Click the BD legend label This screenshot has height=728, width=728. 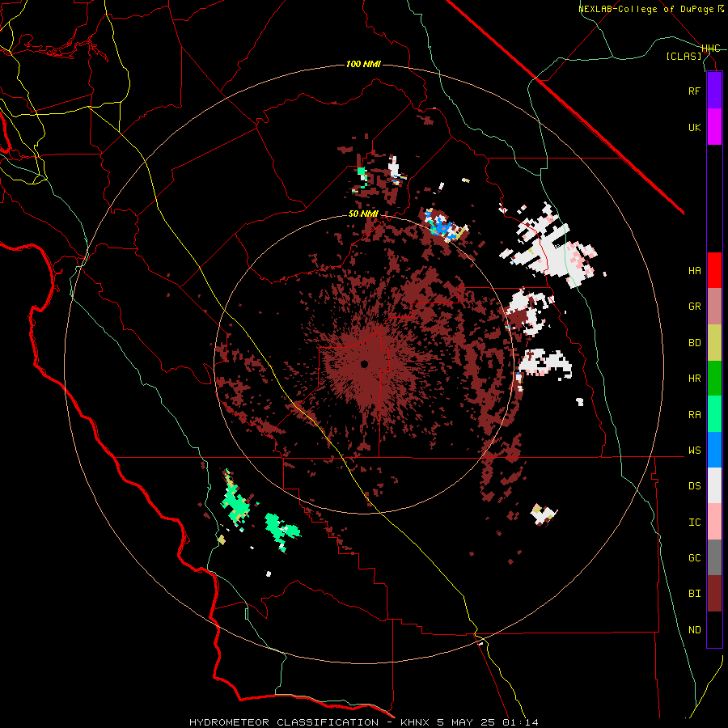pyautogui.click(x=694, y=343)
